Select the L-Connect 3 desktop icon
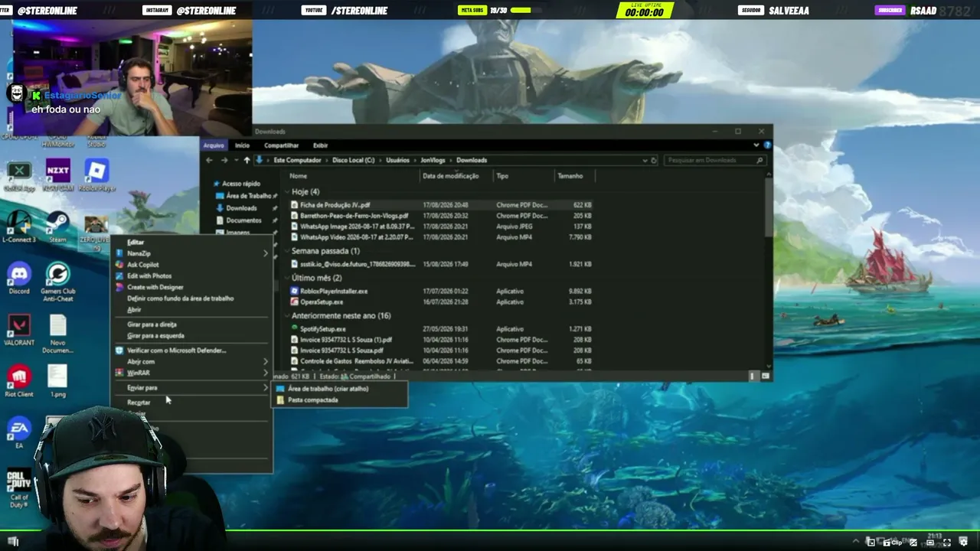This screenshot has height=551, width=980. click(x=19, y=227)
